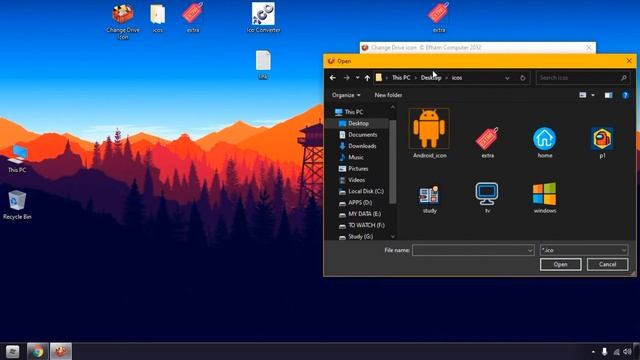Create a New folder
Screen dimensions: 640x360
[388, 95]
